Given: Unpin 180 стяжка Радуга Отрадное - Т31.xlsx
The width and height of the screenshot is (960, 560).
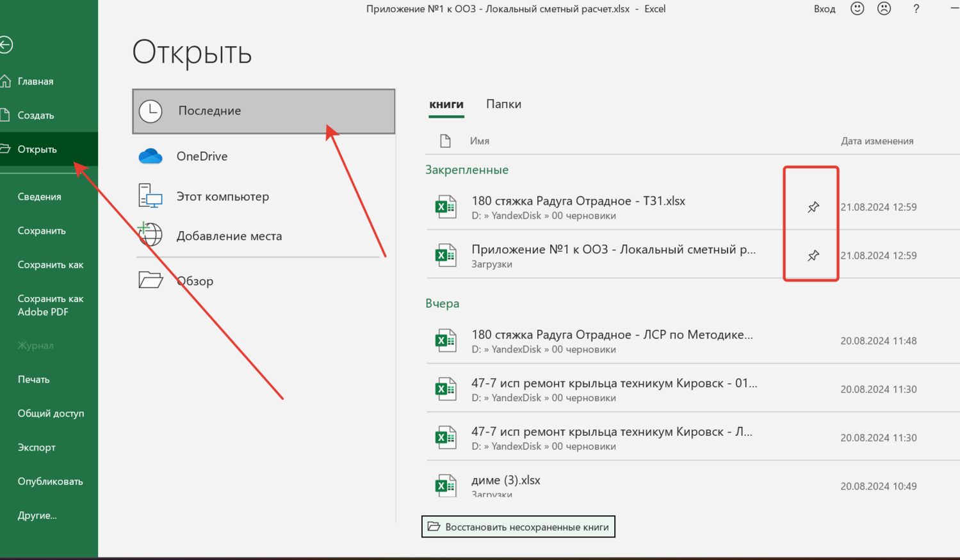Looking at the screenshot, I should coord(813,207).
